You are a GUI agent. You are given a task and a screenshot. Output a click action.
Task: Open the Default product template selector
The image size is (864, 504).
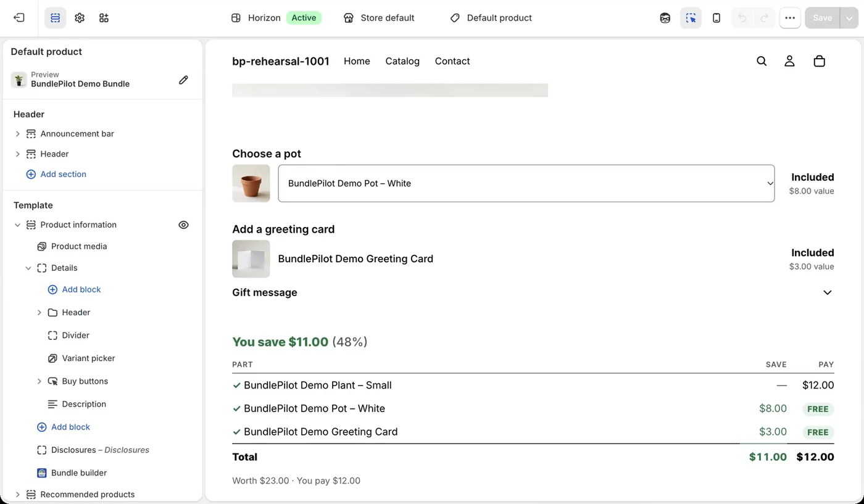coord(491,18)
